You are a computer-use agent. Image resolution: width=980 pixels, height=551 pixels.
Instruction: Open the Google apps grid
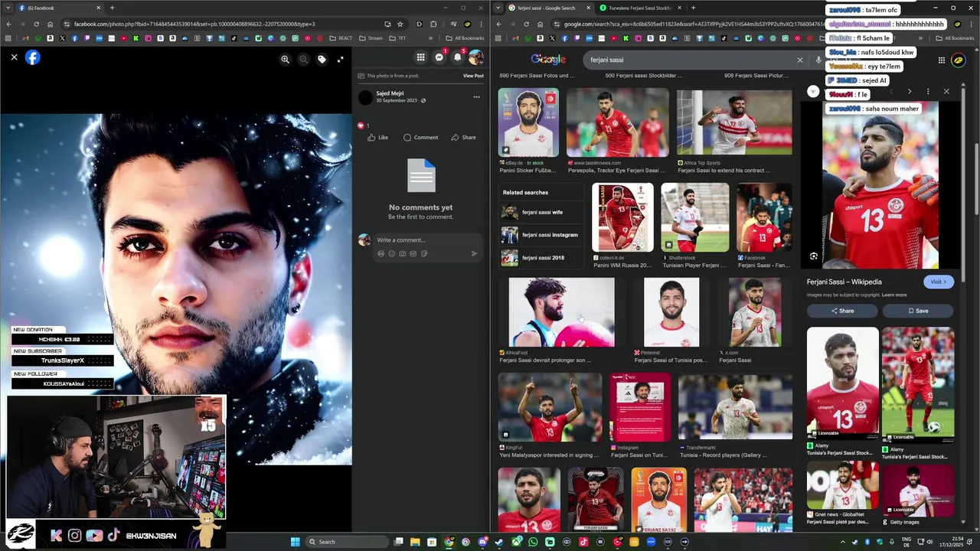[942, 60]
